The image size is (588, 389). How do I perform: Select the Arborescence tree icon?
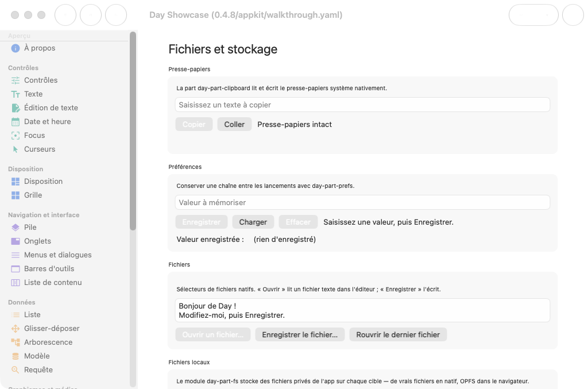pyautogui.click(x=16, y=342)
